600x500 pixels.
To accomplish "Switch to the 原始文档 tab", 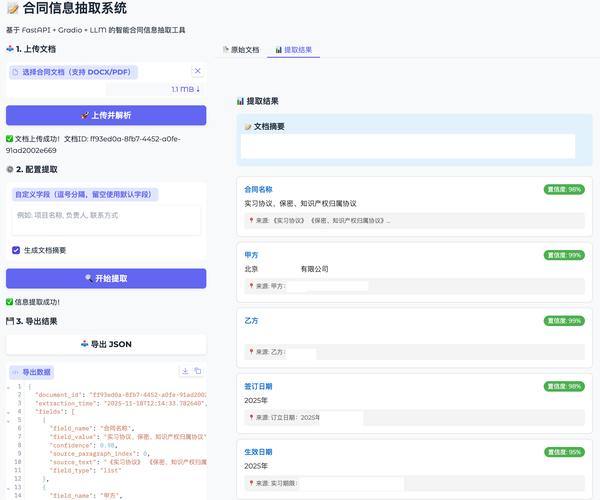I will tap(241, 50).
